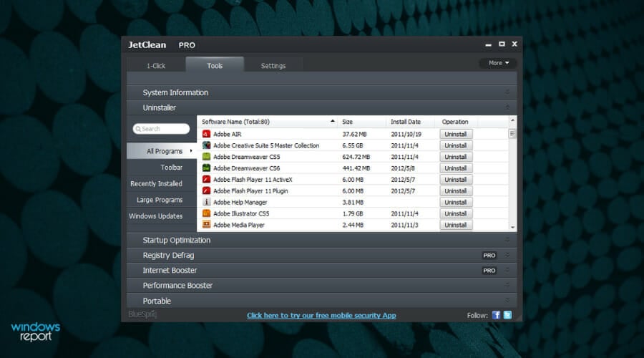Uninstall Adobe Dreamweaver CS6
Image resolution: width=644 pixels, height=358 pixels.
point(456,168)
